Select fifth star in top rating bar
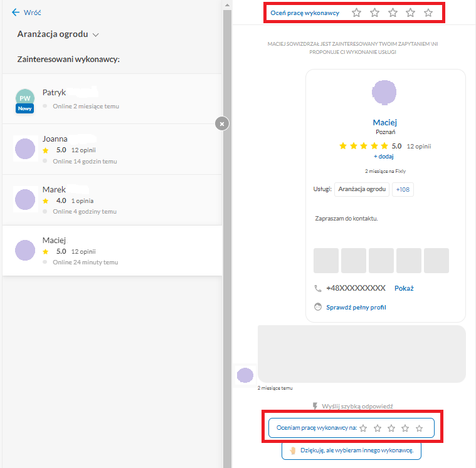This screenshot has height=468, width=476. coord(428,13)
